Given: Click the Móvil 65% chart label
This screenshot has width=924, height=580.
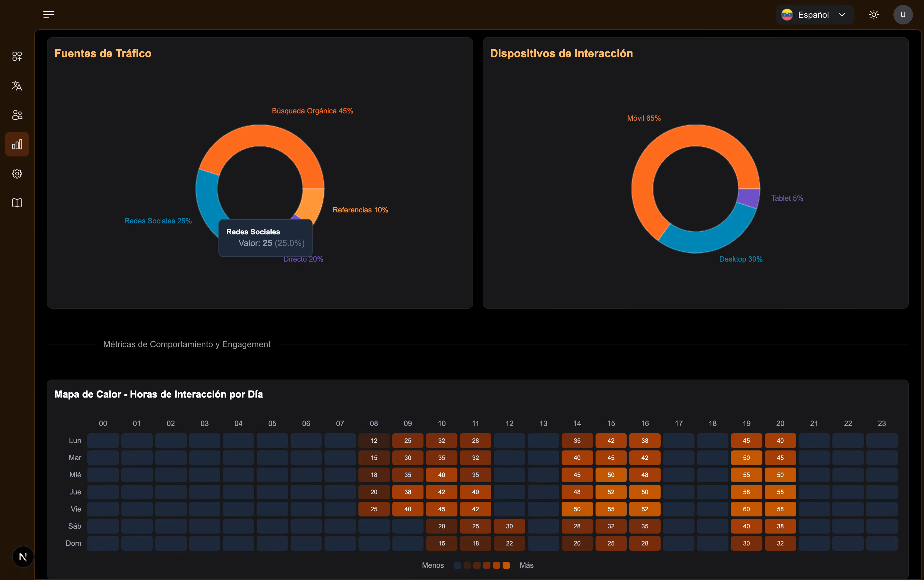Looking at the screenshot, I should pyautogui.click(x=643, y=118).
